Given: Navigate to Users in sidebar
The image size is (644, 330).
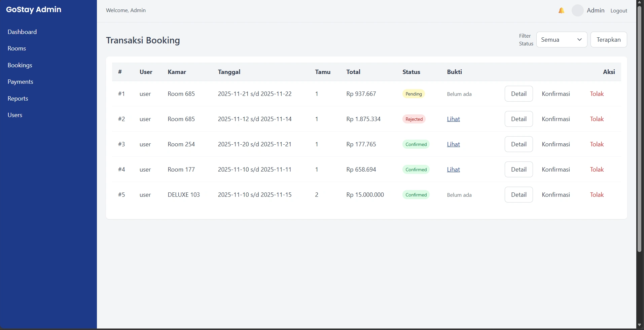Looking at the screenshot, I should tap(15, 115).
